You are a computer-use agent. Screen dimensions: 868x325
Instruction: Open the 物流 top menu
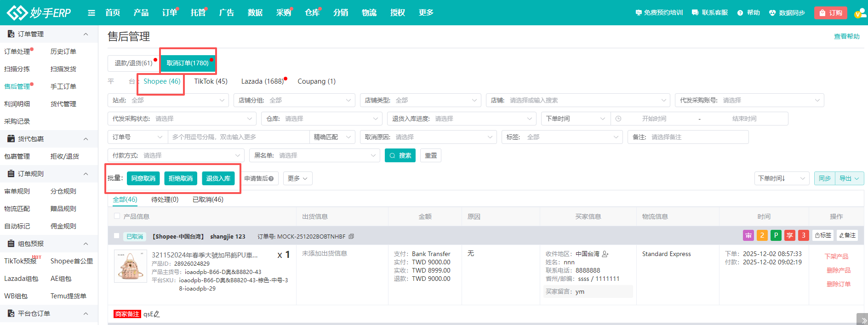pos(369,12)
